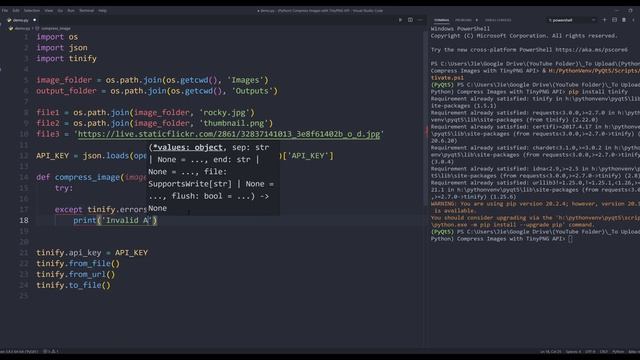Click the Python interpreter status bar entry

(19, 351)
